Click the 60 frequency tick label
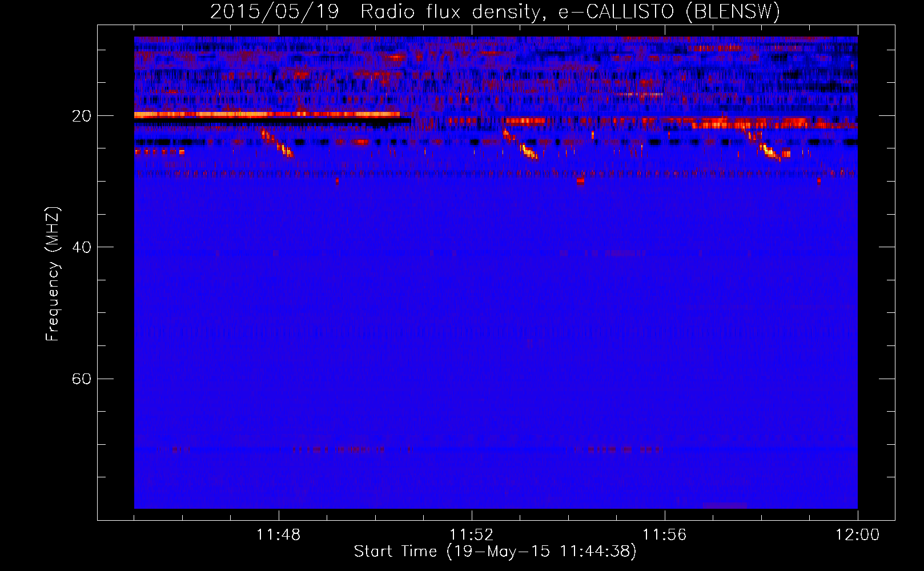The height and width of the screenshot is (571, 924). 81,379
